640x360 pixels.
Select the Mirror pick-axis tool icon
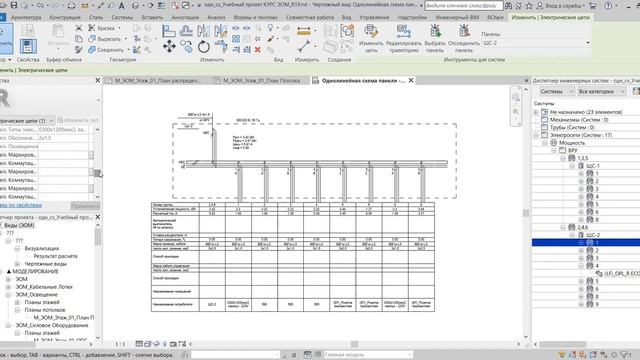(x=203, y=31)
